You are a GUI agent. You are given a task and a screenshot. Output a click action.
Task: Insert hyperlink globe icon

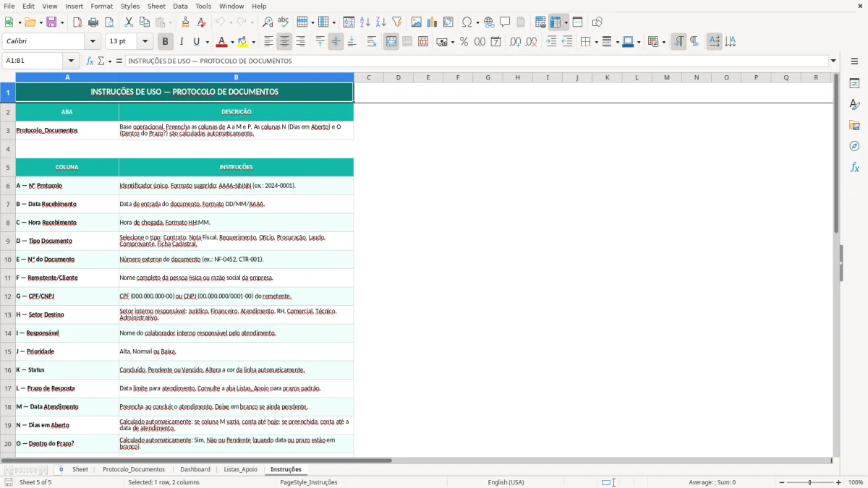[489, 22]
